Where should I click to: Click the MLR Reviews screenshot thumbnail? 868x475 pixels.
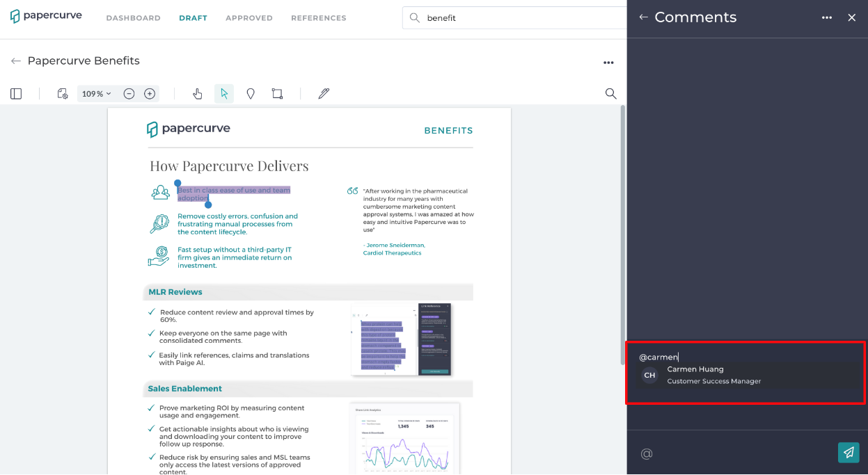401,339
